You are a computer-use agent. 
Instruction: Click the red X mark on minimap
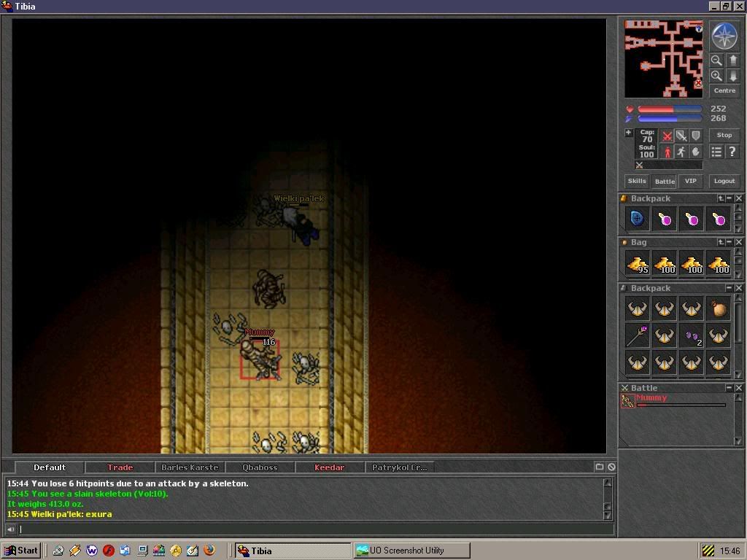coord(698,83)
